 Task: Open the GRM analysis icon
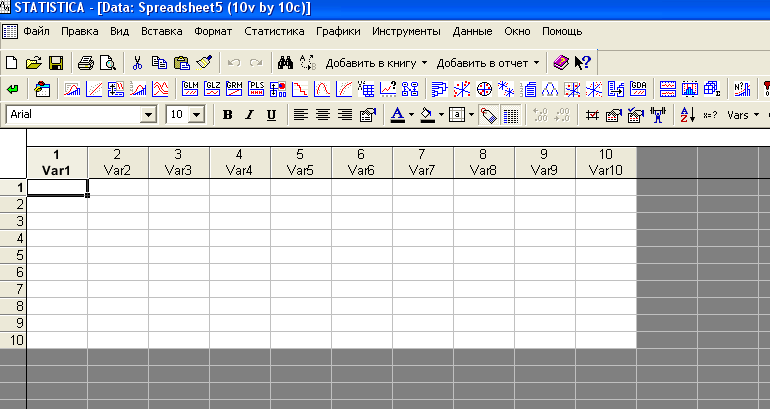click(234, 89)
